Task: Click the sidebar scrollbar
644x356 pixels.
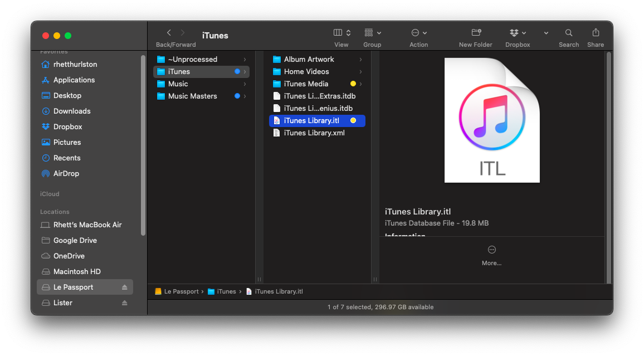Action: point(143,145)
